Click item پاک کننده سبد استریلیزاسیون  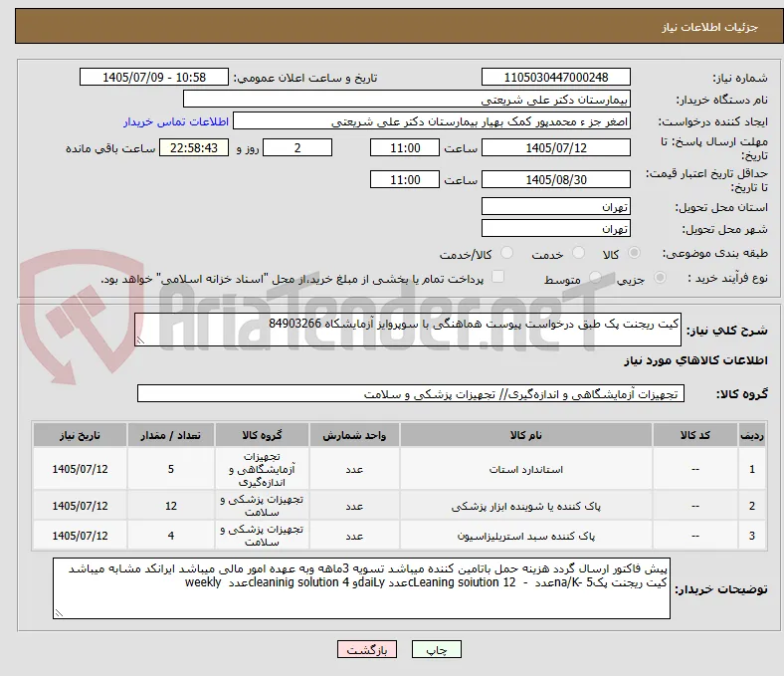coord(526,536)
